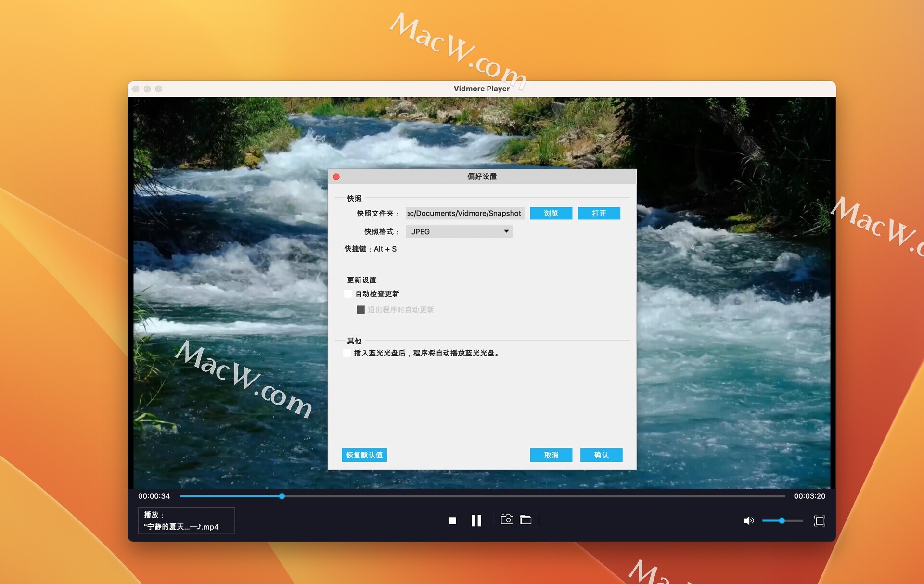This screenshot has width=924, height=584.
Task: Open the 快照格式 JPEG dropdown
Action: click(459, 231)
